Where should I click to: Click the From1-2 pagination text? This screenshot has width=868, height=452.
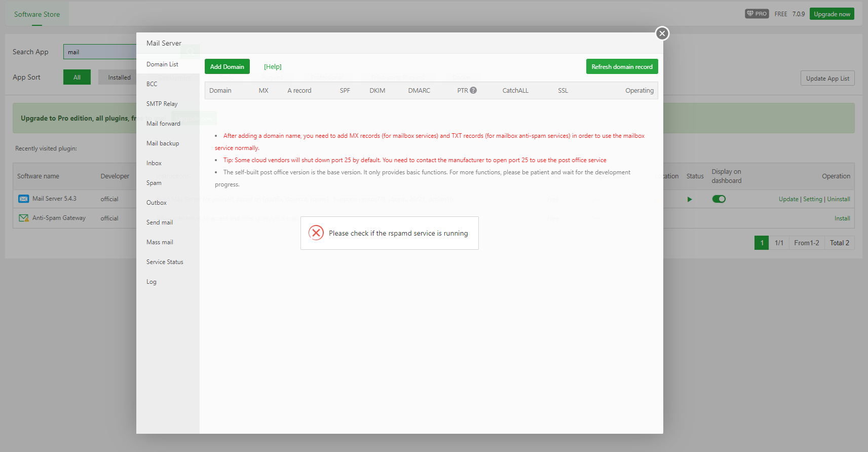806,243
